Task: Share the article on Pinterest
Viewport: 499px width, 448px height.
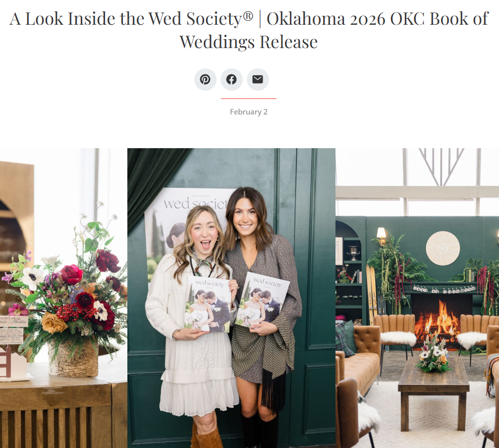Action: 205,79
